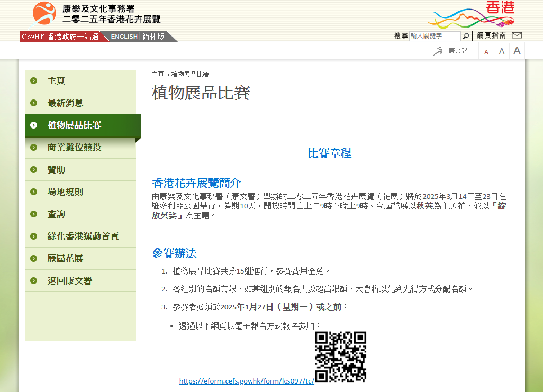Image resolution: width=543 pixels, height=392 pixels.
Task: Click the registration QR code image
Action: point(340,357)
